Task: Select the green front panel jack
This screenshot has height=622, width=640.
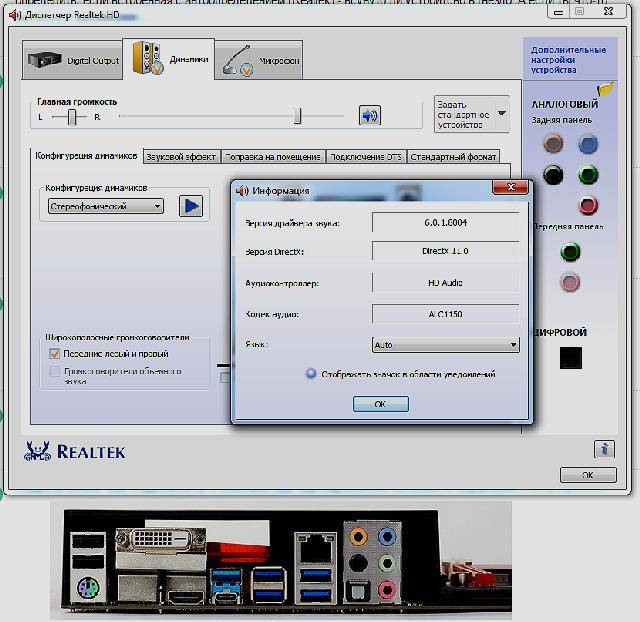Action: point(570,251)
